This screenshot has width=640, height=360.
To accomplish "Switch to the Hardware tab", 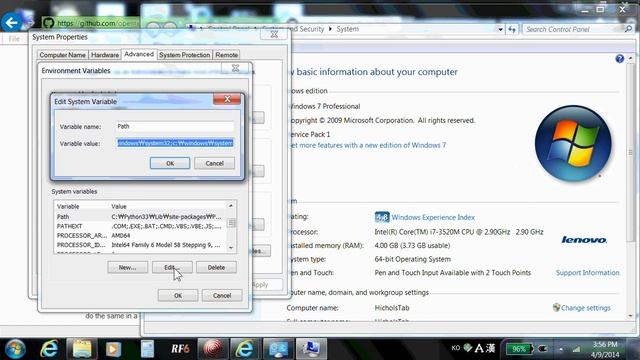I will 105,55.
